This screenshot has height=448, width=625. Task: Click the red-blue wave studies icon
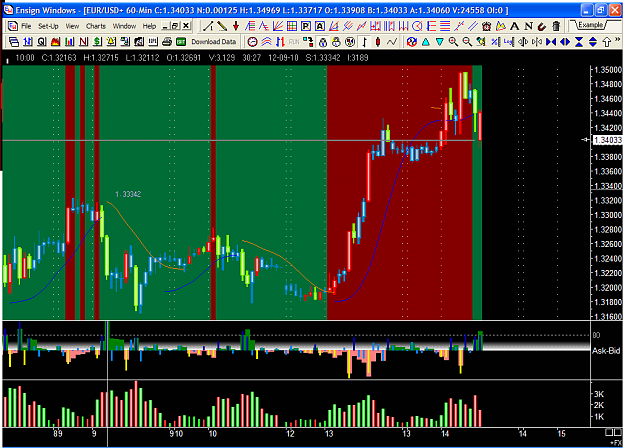click(266, 42)
